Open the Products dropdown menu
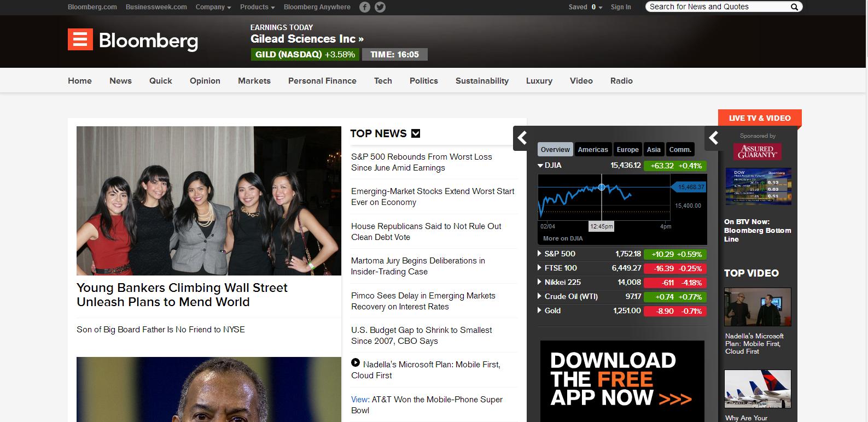This screenshot has height=422, width=868. (257, 7)
